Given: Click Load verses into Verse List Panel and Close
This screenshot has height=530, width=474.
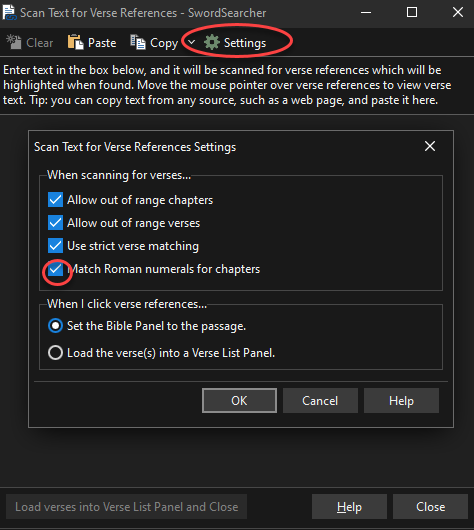Looking at the screenshot, I should [126, 507].
